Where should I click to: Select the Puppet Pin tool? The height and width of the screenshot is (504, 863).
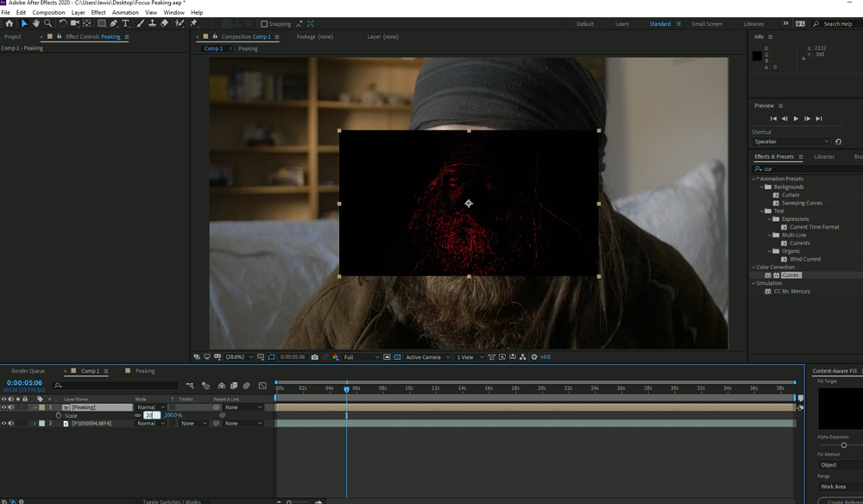pyautogui.click(x=193, y=23)
